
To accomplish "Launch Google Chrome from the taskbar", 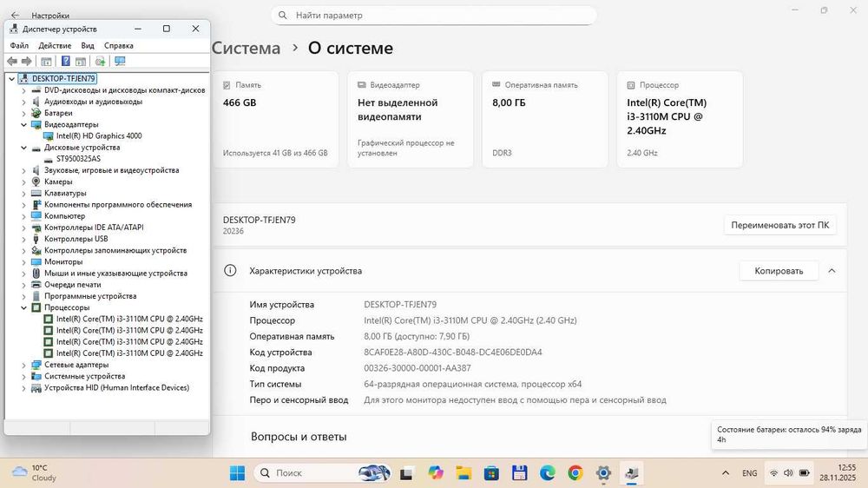I will point(575,473).
